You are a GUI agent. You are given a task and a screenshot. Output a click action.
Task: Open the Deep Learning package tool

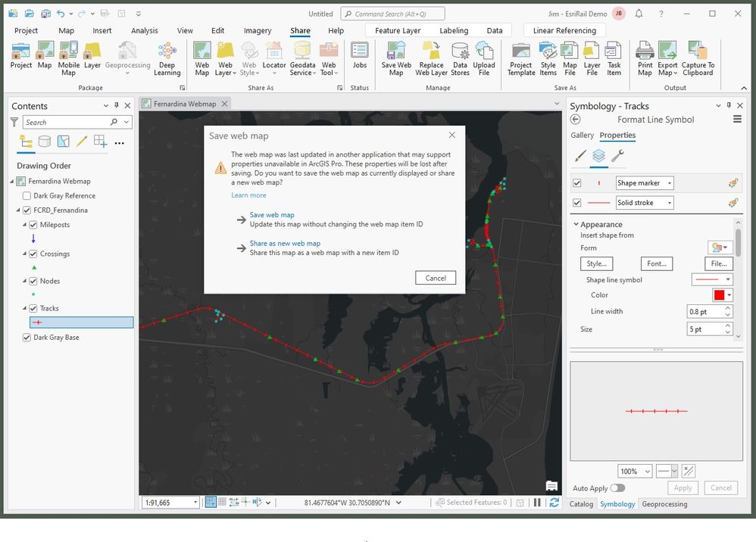[x=167, y=58]
